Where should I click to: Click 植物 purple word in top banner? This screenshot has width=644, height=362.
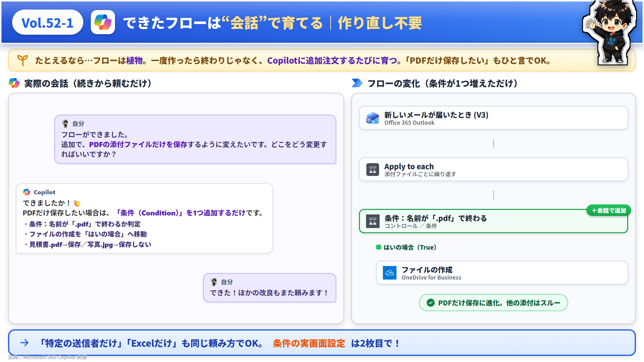click(134, 61)
